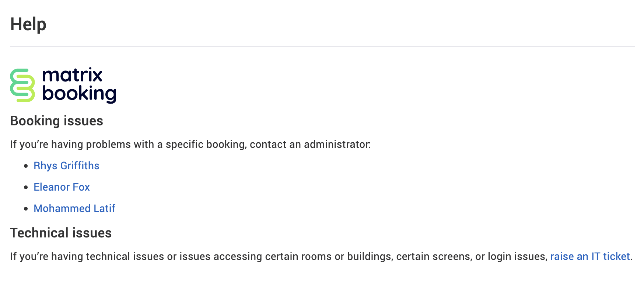Click the 'Technical issues' heading
This screenshot has width=644, height=285.
tap(61, 233)
